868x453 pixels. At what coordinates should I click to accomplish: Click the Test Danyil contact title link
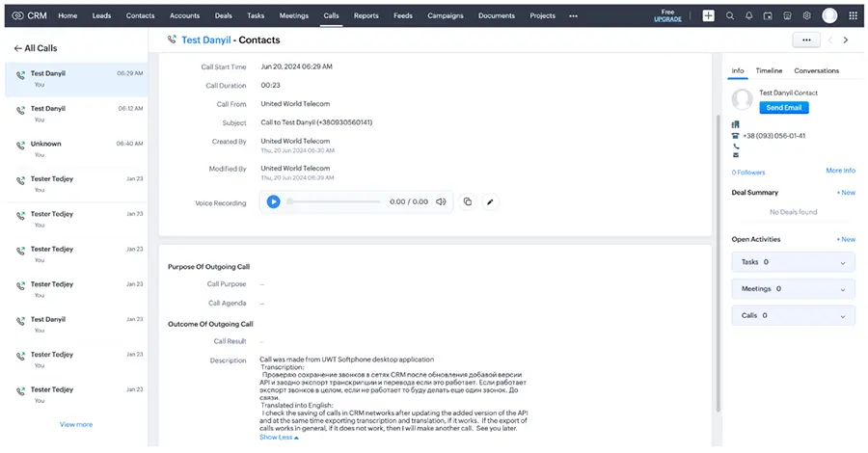coord(206,40)
